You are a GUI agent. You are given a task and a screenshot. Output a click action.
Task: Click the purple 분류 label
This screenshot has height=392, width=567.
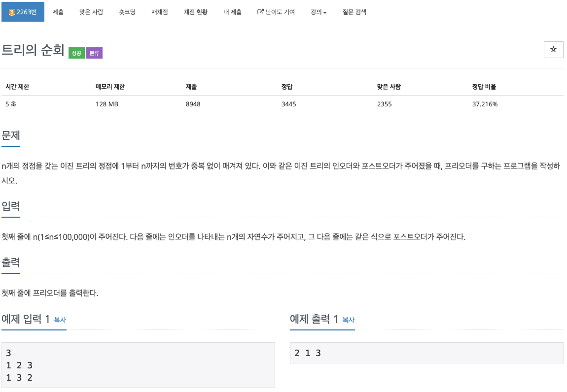click(x=94, y=53)
